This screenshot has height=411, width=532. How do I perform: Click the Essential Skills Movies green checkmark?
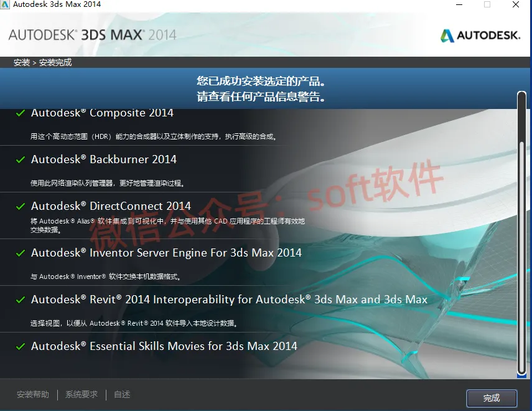pyautogui.click(x=21, y=346)
